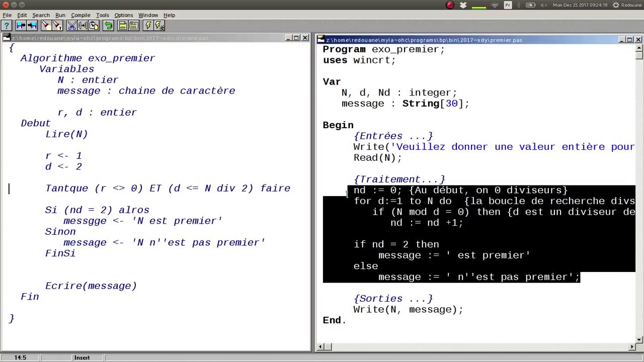
Task: Open the Edit menu
Action: click(x=22, y=15)
